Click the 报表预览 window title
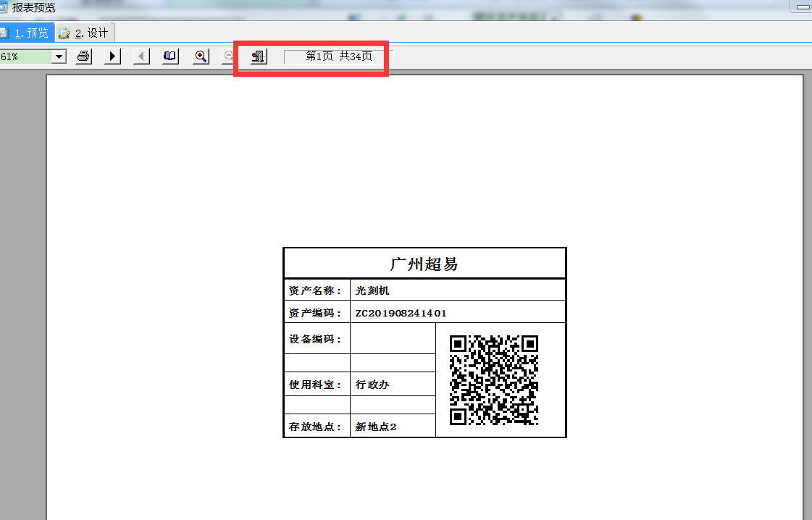The height and width of the screenshot is (520, 812). tap(33, 7)
